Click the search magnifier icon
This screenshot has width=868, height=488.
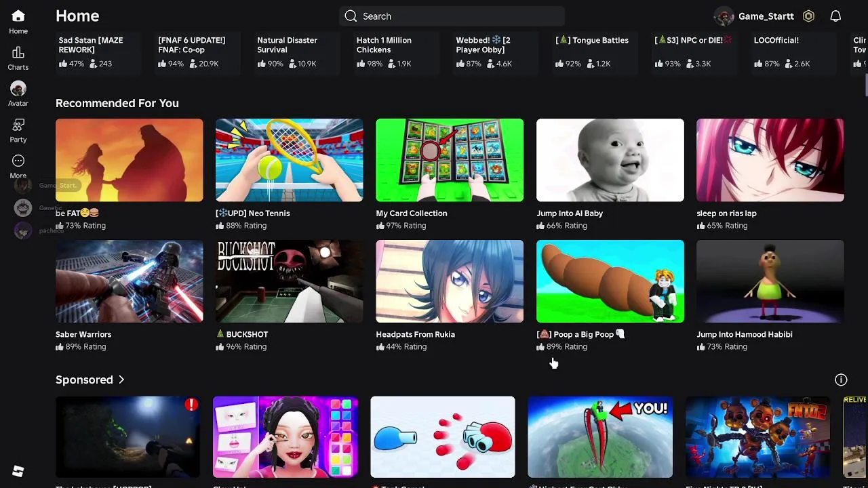[351, 16]
